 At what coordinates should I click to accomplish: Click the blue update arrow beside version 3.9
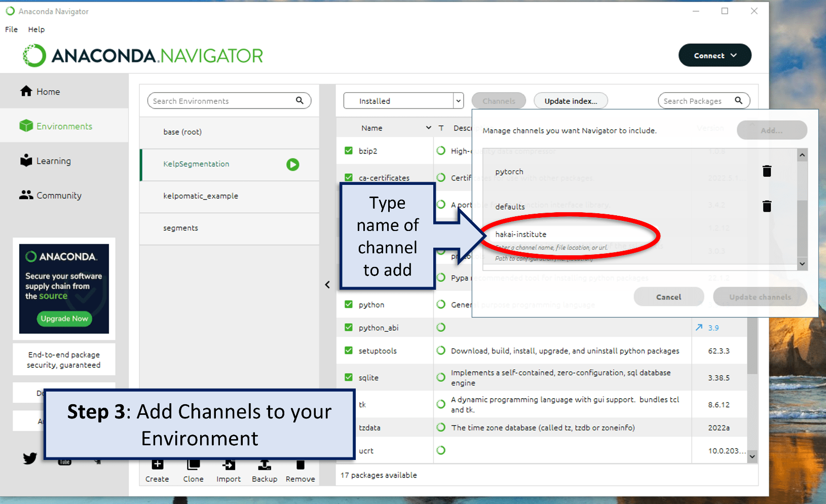(699, 328)
